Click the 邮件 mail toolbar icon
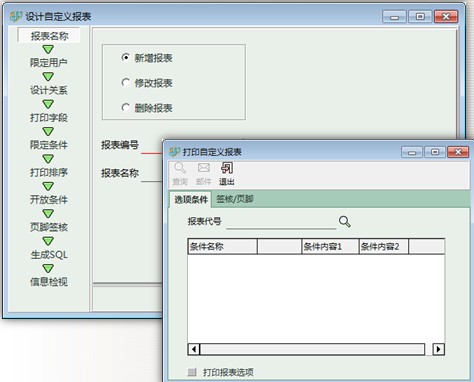This screenshot has height=382, width=474. click(x=203, y=168)
